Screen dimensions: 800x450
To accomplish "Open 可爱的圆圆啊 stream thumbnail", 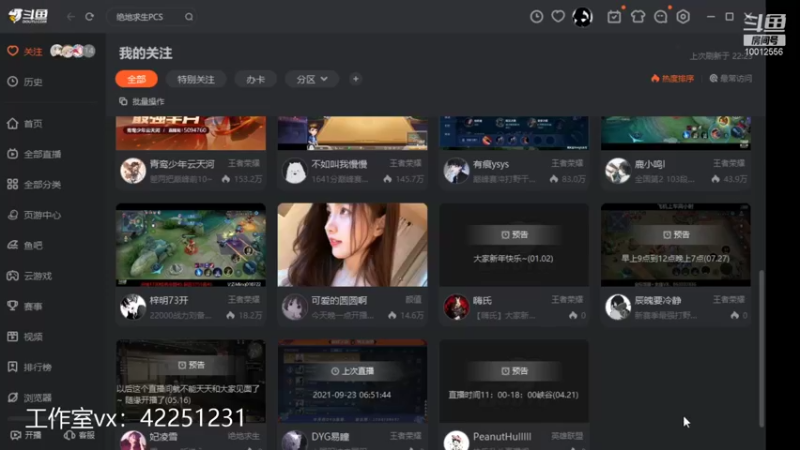I will coord(353,245).
